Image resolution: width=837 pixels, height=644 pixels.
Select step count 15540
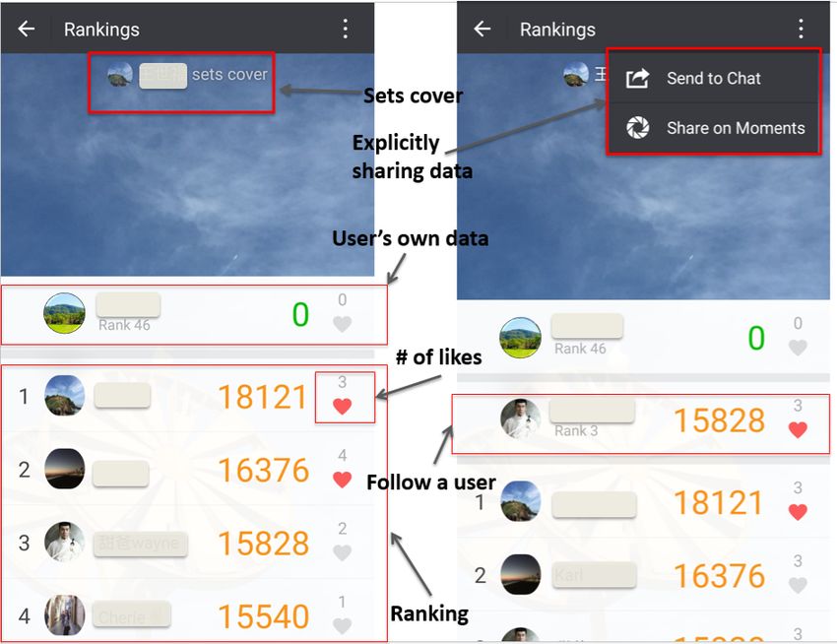coord(263,616)
